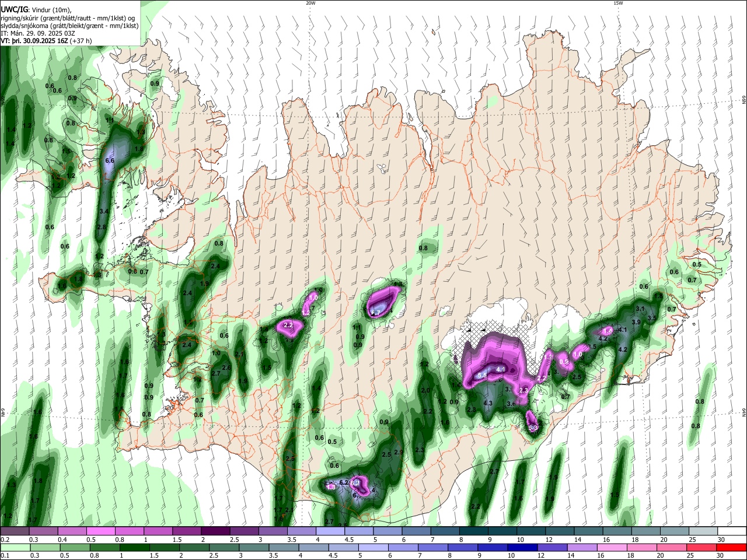Click the "VT: þri. 30.09.2025 16Z" valid time
This screenshot has height=560, width=747.
point(35,41)
